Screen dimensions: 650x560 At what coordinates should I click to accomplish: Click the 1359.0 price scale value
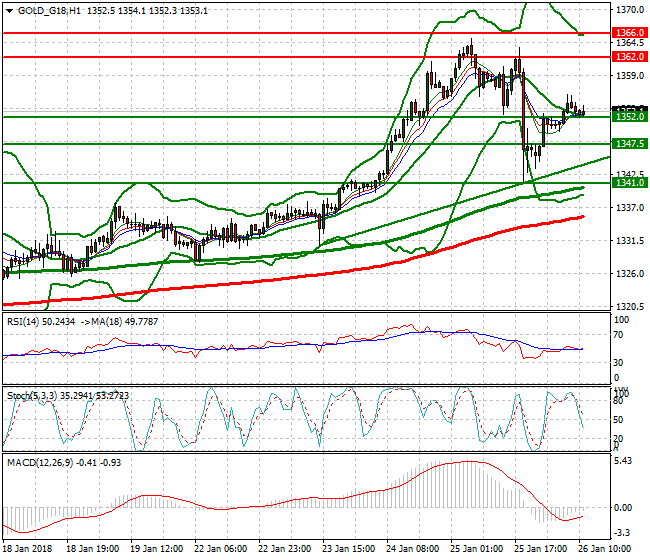click(x=630, y=76)
